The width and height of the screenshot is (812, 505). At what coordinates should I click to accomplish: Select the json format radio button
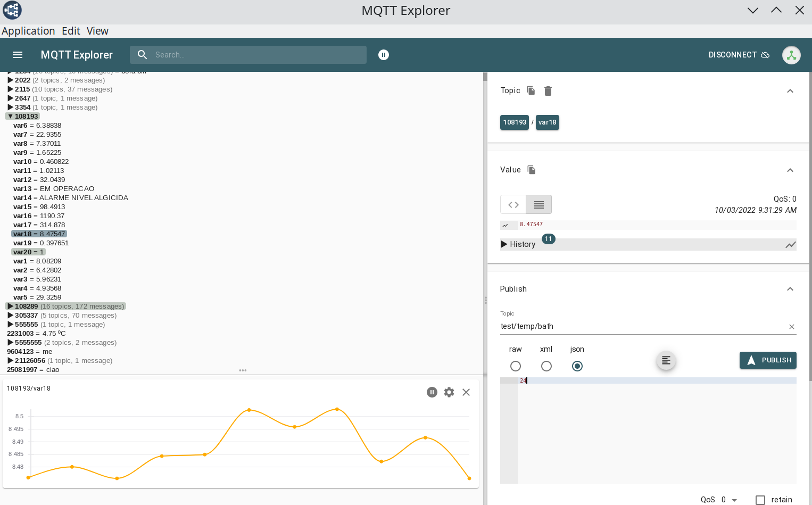pyautogui.click(x=577, y=366)
